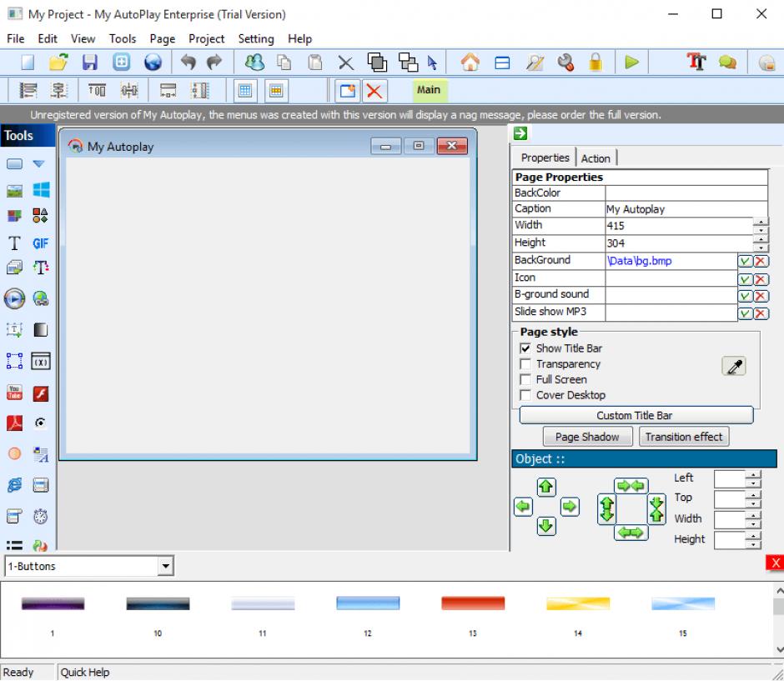Open the Setting menu
Viewport: 784px width, 681px height.
(255, 38)
